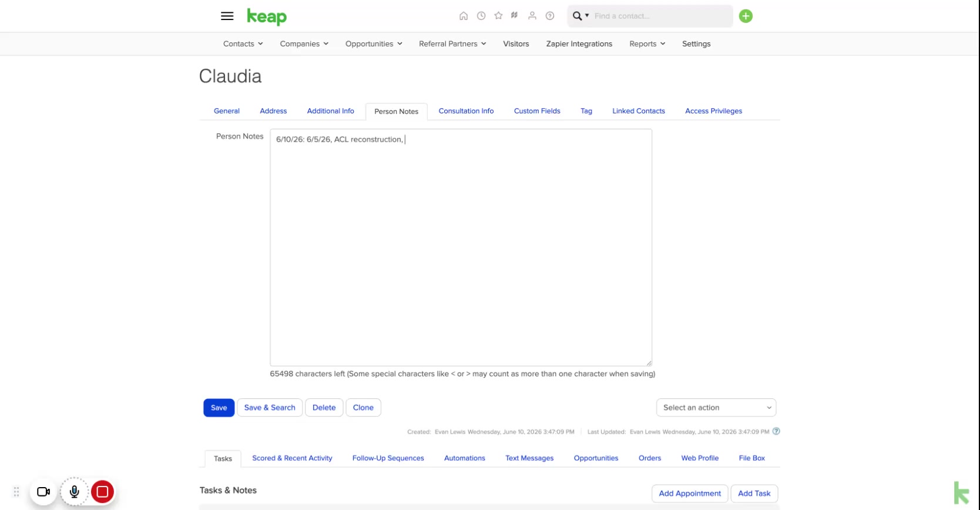Viewport: 980px width, 510px height.
Task: Open Scored & Recent Activity tab
Action: point(292,458)
